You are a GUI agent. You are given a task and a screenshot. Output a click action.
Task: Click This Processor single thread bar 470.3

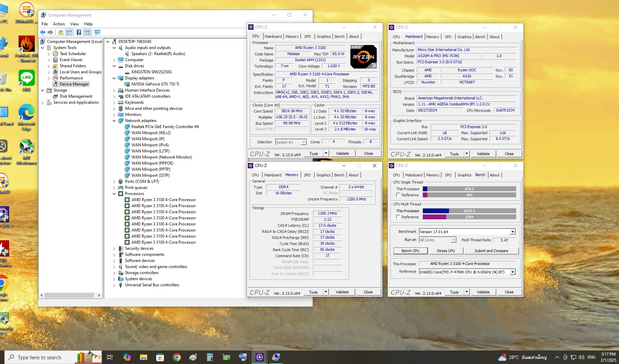pyautogui.click(x=469, y=189)
